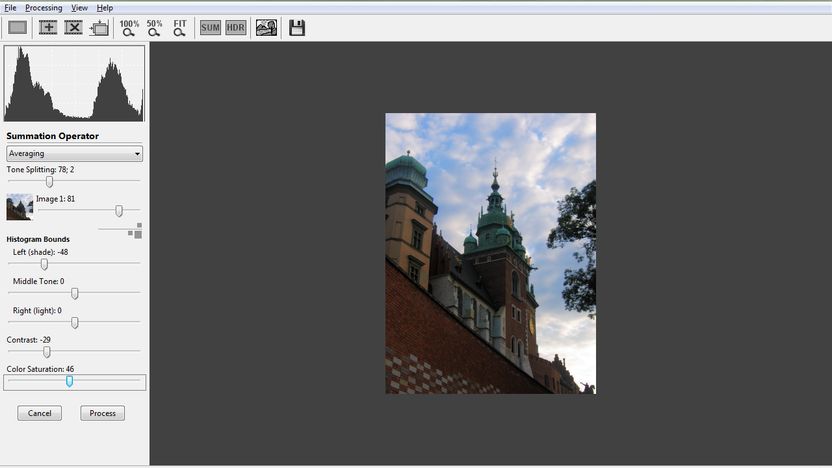Screen dimensions: 832x468
Task: Open the Help menu
Action: [105, 8]
